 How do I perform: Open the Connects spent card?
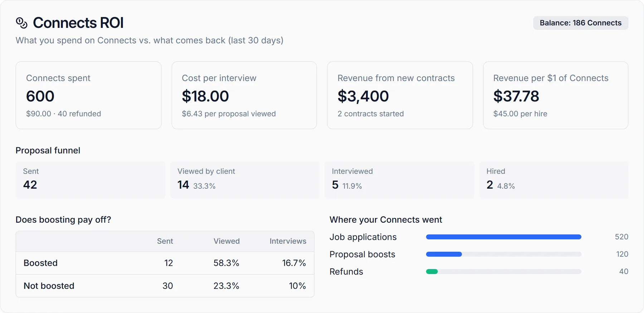88,95
